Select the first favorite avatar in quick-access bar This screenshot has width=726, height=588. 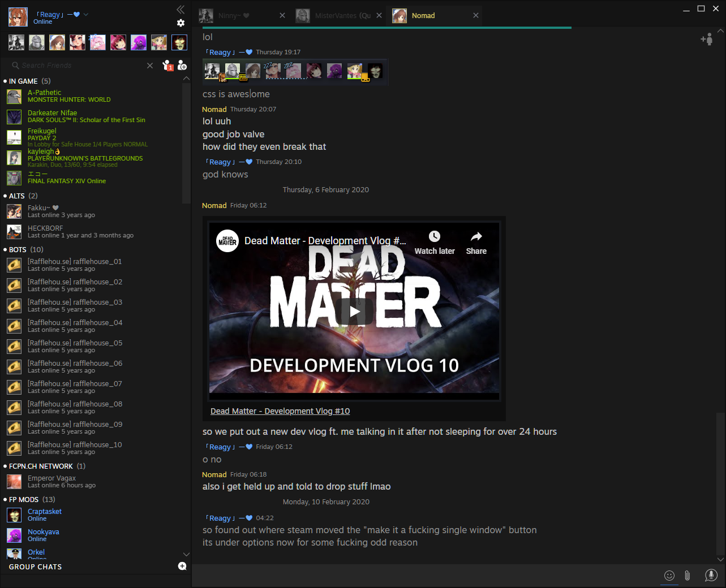16,42
